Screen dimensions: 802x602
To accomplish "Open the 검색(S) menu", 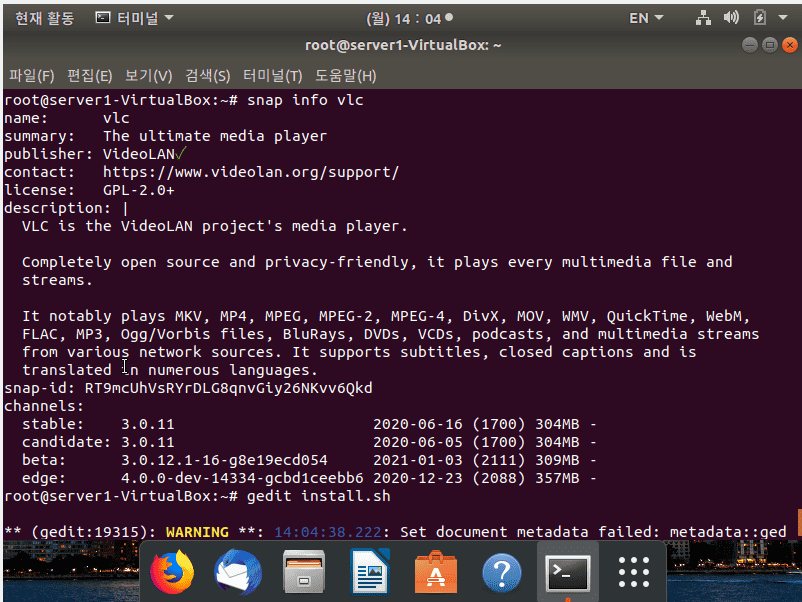I will click(x=207, y=76).
